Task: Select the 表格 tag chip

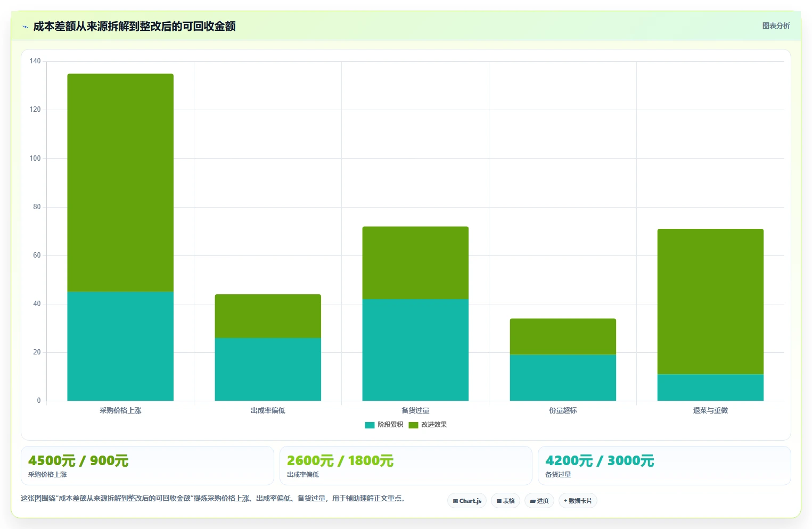Action: tap(505, 501)
